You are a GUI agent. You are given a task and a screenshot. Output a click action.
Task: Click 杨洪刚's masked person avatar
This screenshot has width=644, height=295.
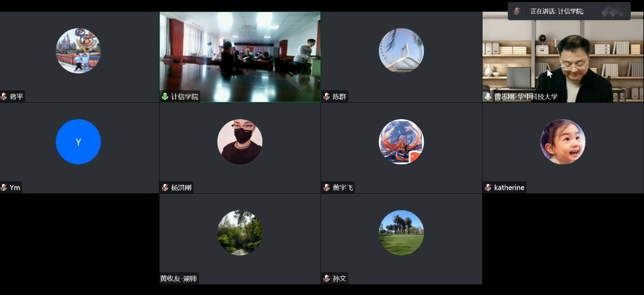click(x=240, y=142)
